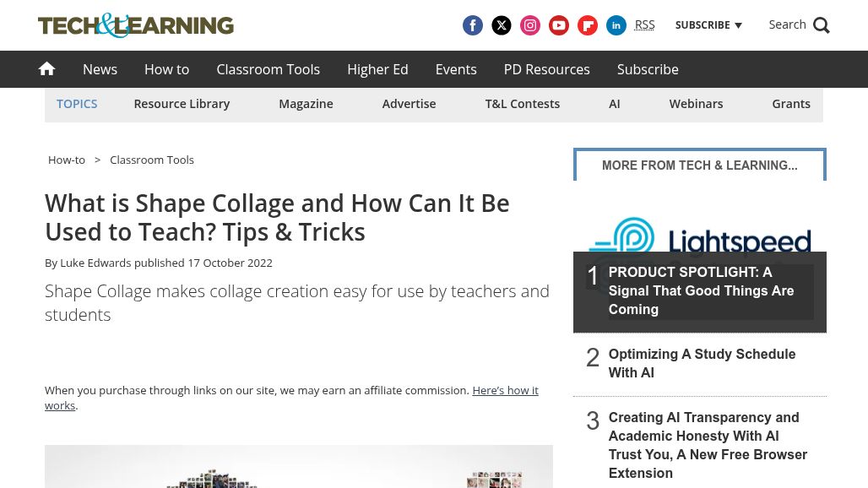Click the shape collage article image

[299, 466]
